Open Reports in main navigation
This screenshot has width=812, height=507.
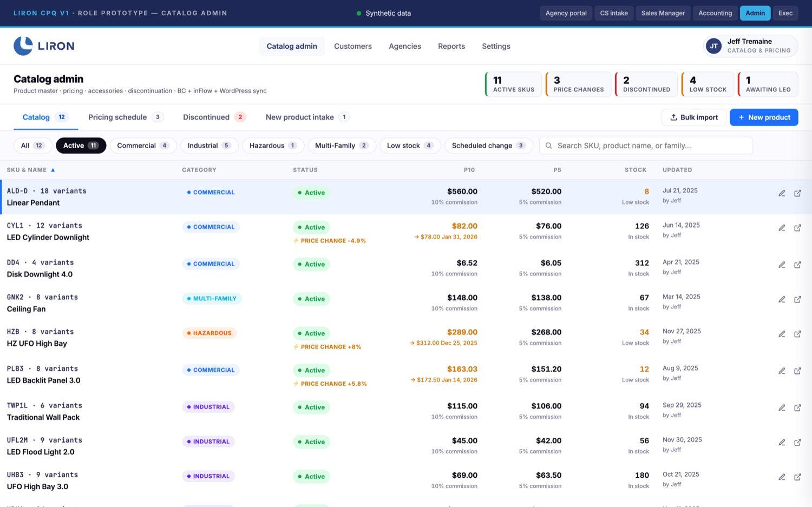(x=451, y=46)
